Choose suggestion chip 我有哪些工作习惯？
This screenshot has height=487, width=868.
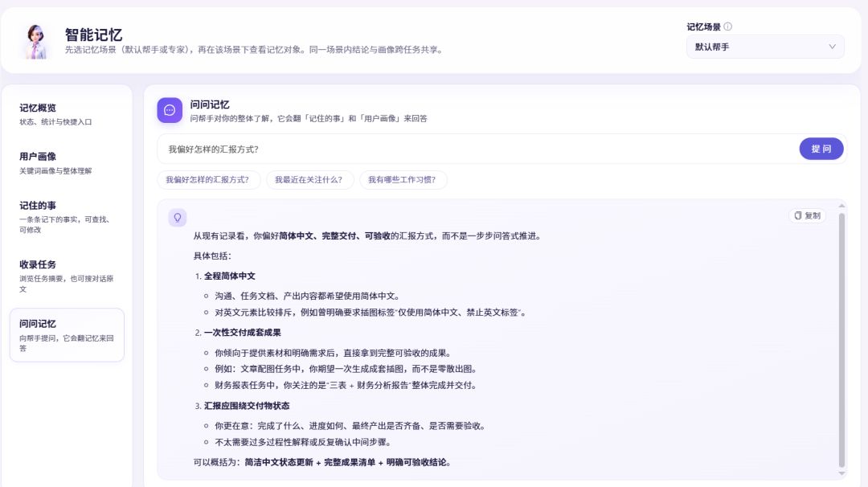pyautogui.click(x=403, y=180)
